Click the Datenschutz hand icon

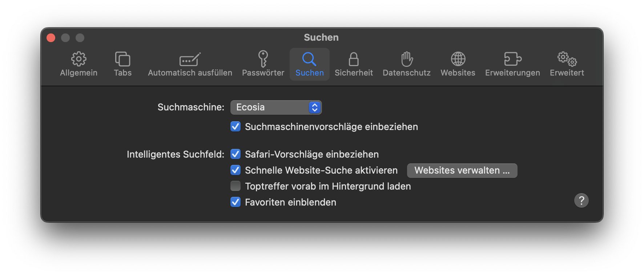pos(407,59)
